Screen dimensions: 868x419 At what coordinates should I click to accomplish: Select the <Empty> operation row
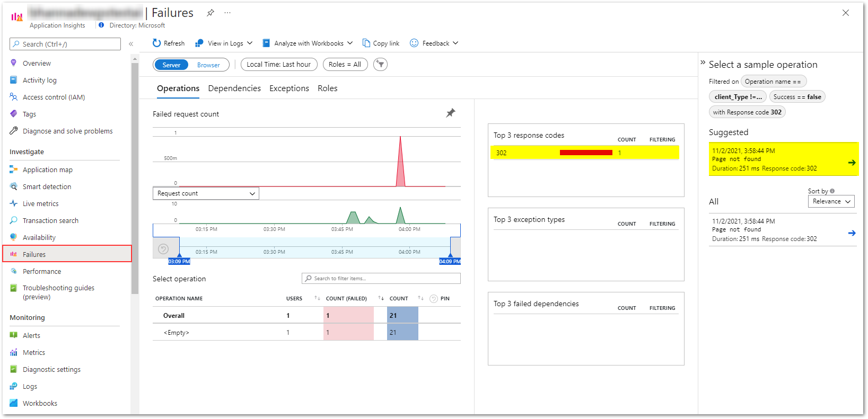[x=306, y=333]
